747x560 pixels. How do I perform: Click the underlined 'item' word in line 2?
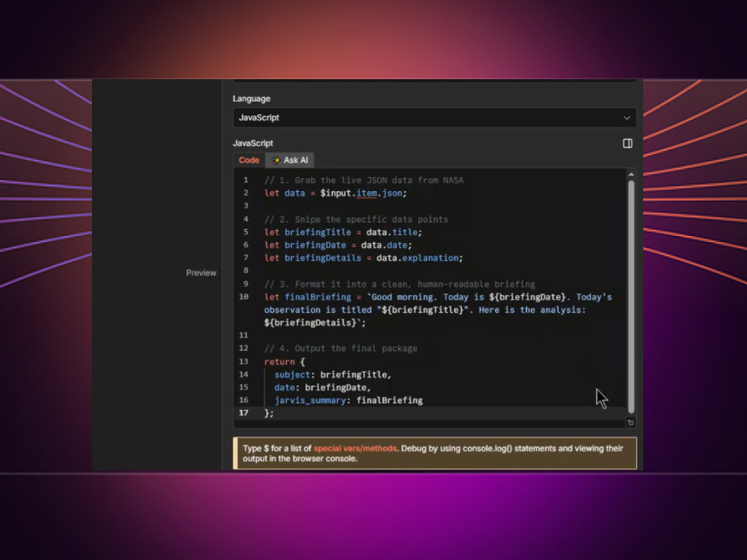pos(366,193)
